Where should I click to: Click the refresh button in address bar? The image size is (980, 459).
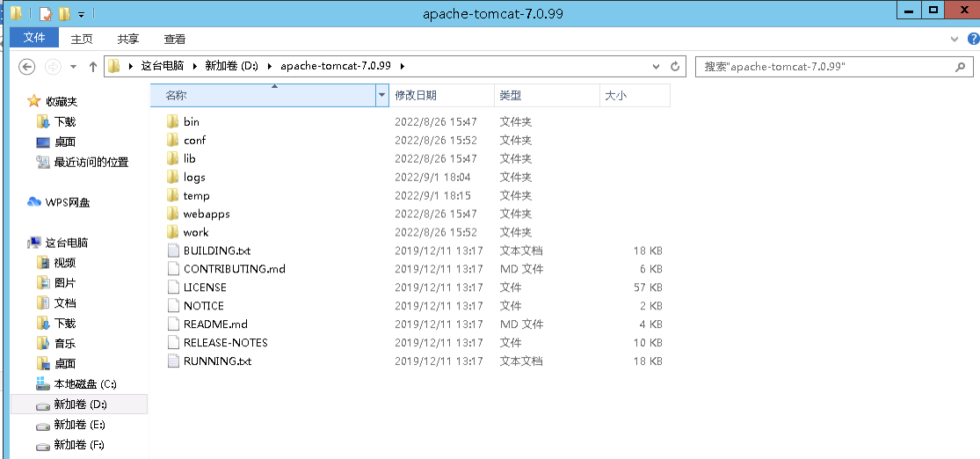click(675, 67)
